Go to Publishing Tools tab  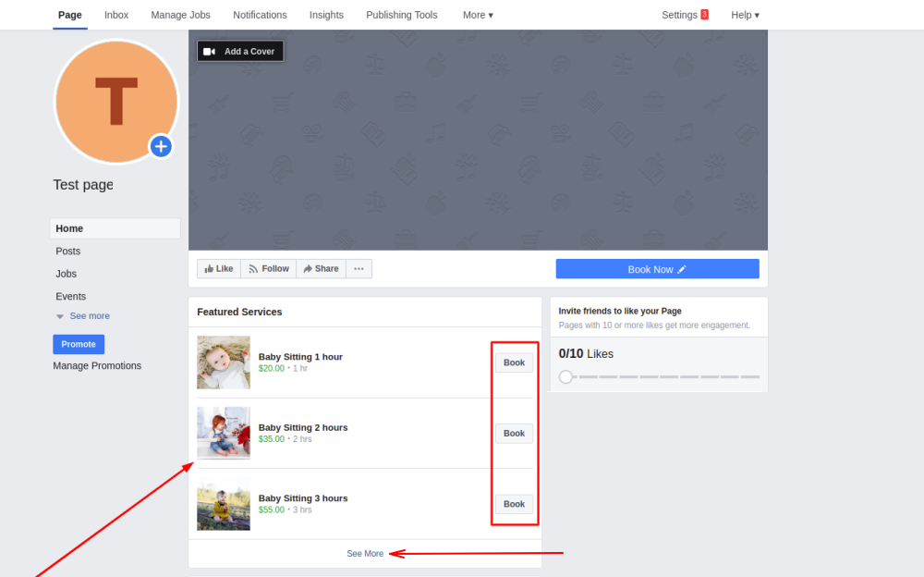tap(402, 15)
